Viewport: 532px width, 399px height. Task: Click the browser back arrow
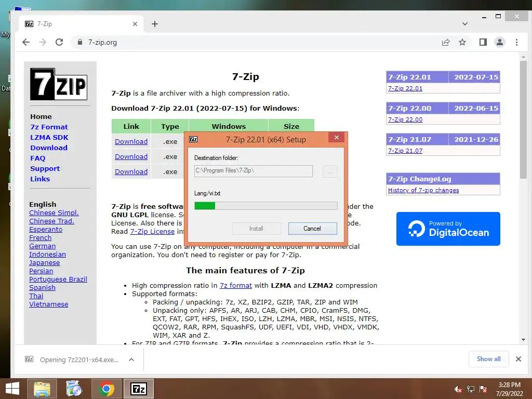tap(26, 42)
